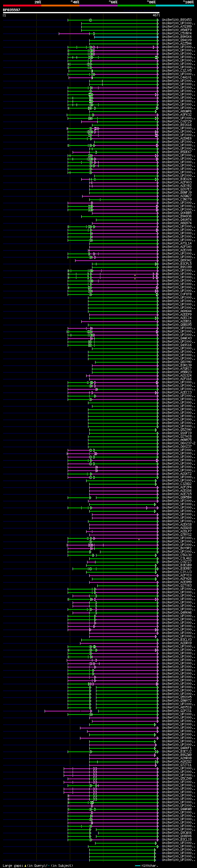The image size is (197, 868).
Task: Select the UniRef100_A2ECI4 label
Action: (177, 318)
